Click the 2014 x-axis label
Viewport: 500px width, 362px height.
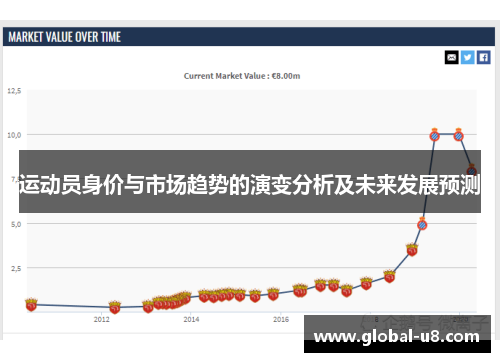191,319
